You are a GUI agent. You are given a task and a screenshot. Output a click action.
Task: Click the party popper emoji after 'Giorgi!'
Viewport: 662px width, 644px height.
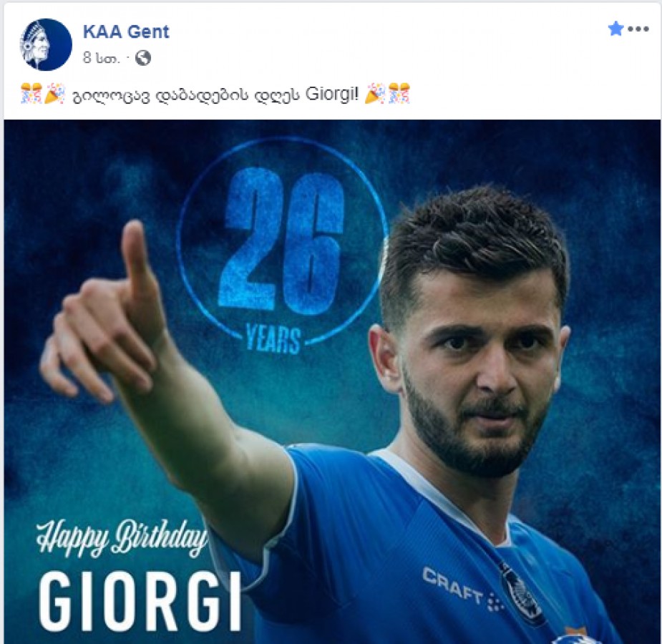pos(375,94)
